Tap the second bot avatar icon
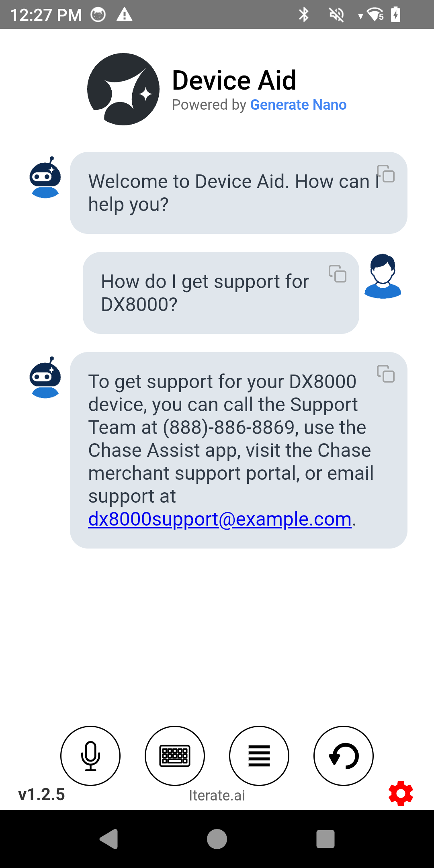Screen dimensions: 434x868 [x=45, y=377]
